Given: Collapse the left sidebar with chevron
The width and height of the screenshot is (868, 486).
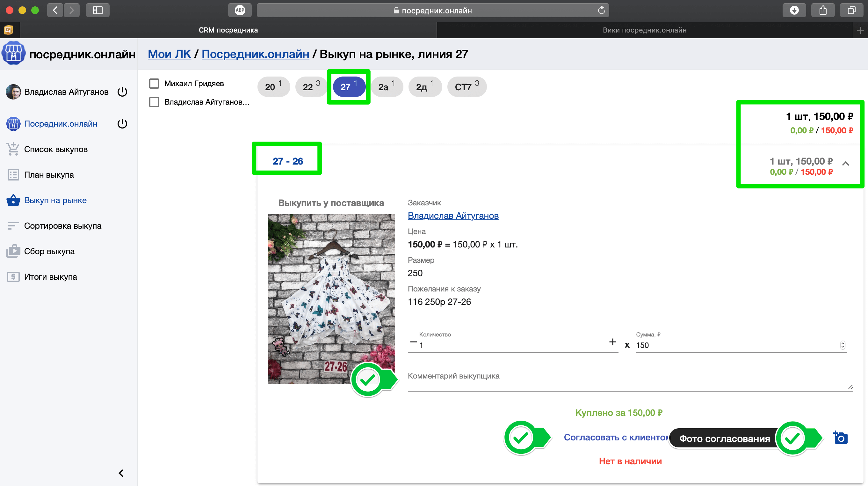Looking at the screenshot, I should click(x=121, y=473).
